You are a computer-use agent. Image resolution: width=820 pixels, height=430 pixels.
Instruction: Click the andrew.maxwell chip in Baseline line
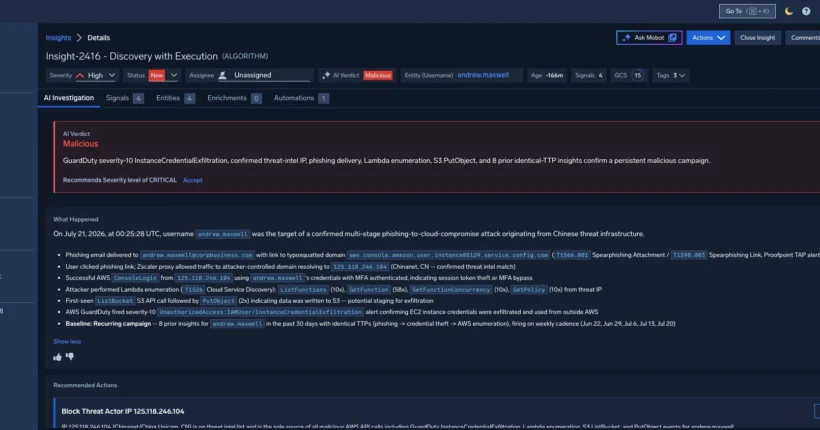(x=237, y=324)
